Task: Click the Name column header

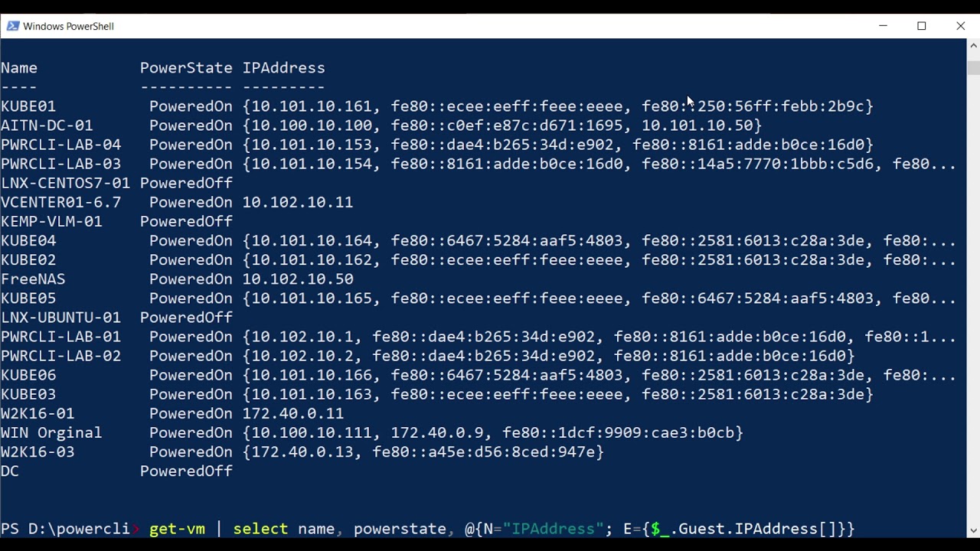Action: [19, 68]
